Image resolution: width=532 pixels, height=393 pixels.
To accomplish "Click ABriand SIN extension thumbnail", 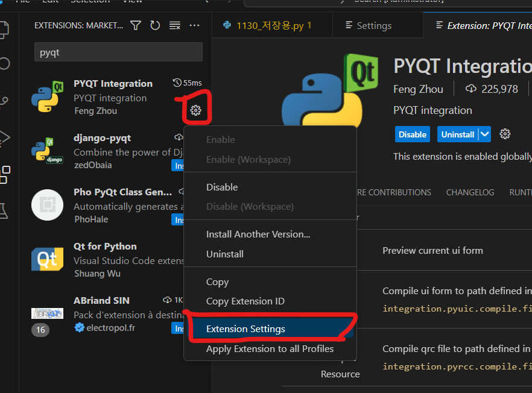I will pos(48,313).
